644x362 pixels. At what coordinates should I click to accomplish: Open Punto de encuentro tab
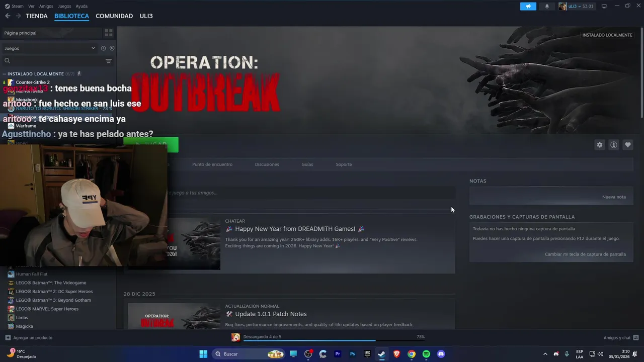[212, 164]
